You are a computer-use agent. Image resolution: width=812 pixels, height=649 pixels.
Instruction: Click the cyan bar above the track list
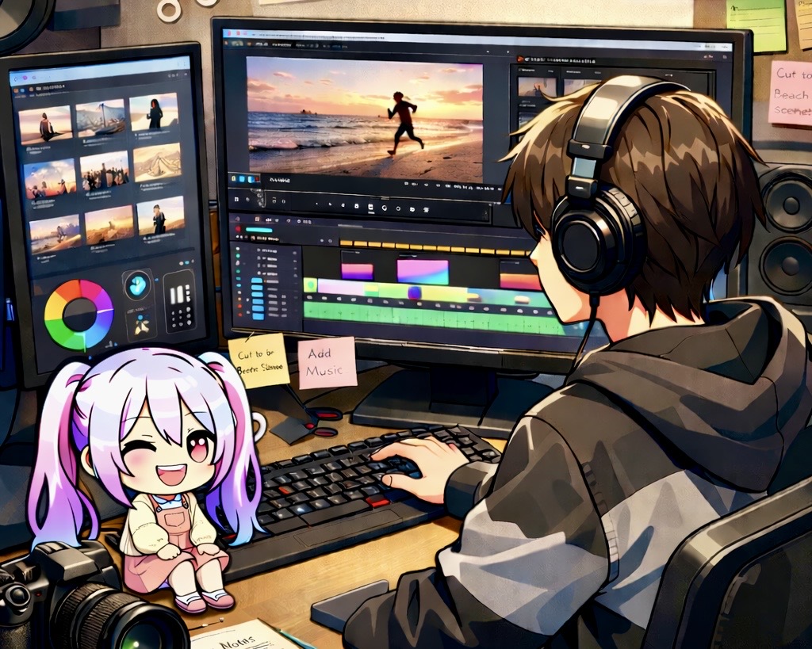coord(258,230)
